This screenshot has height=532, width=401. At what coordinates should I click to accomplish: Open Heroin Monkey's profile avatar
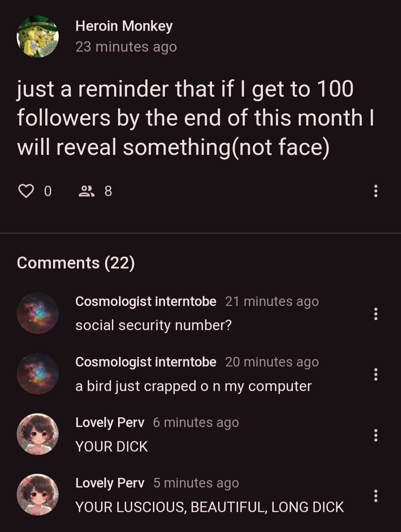38,36
